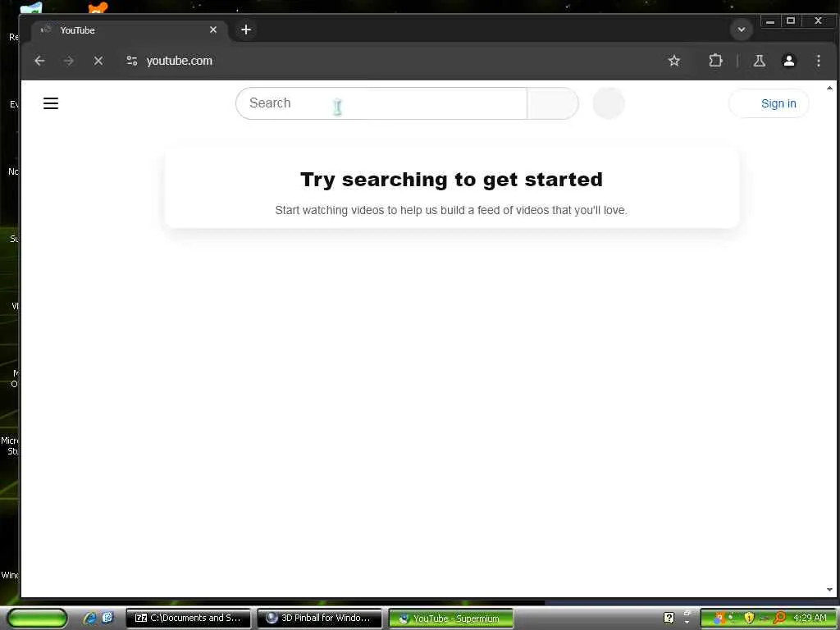Screen dimensions: 840x630
Task: Click the yellow security shield tray icon
Action: pos(749,619)
